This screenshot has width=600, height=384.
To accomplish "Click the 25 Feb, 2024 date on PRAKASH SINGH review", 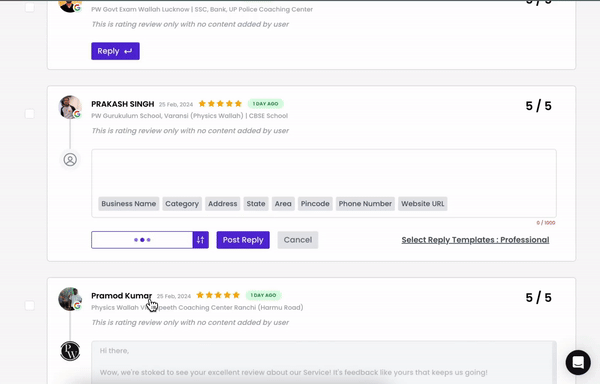I will point(176,104).
